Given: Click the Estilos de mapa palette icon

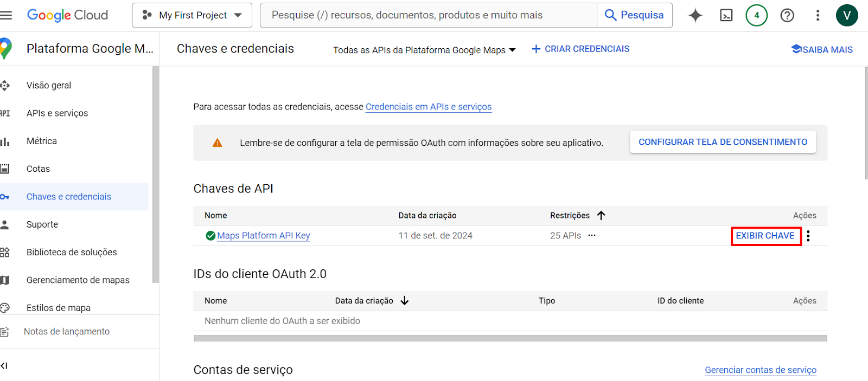Looking at the screenshot, I should [5, 308].
